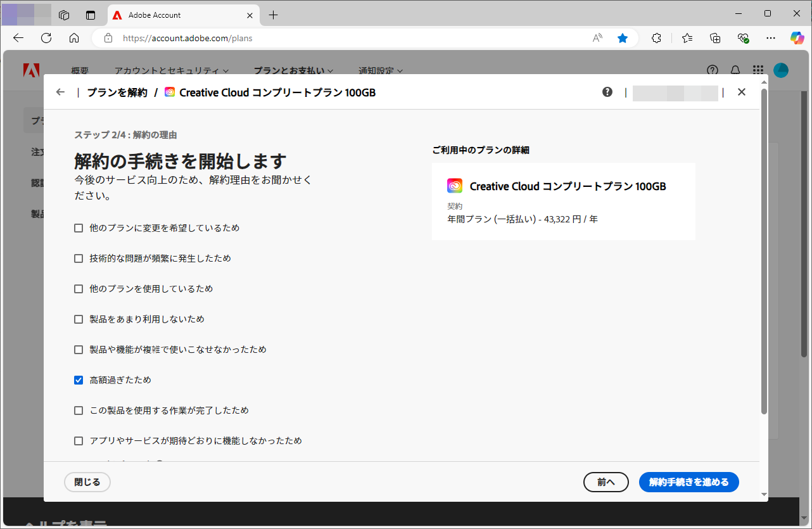Go to the browser Home page
The image size is (812, 529).
pos(74,38)
